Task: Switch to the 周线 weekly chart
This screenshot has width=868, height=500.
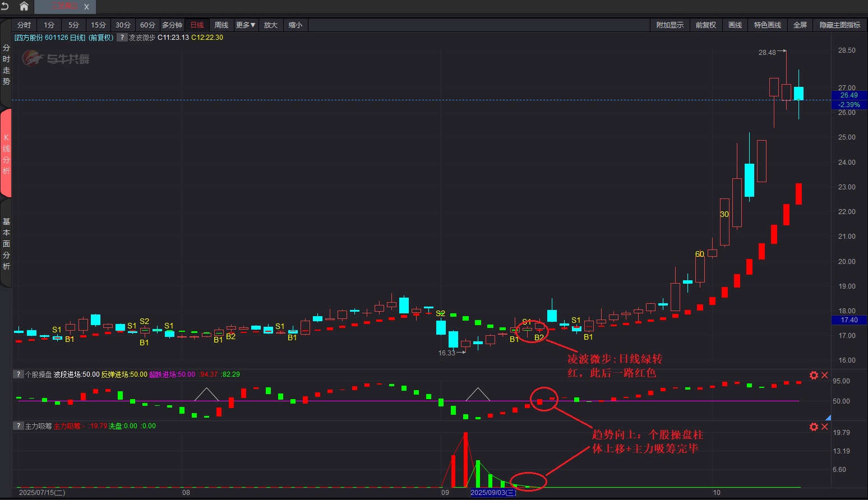Action: 221,25
